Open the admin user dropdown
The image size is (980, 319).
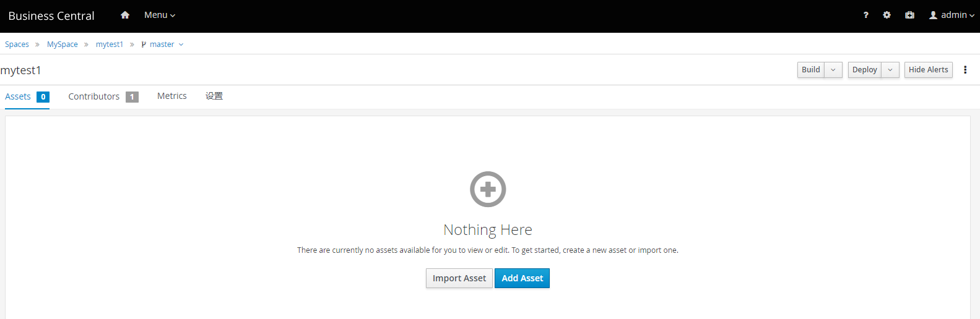[x=952, y=15]
